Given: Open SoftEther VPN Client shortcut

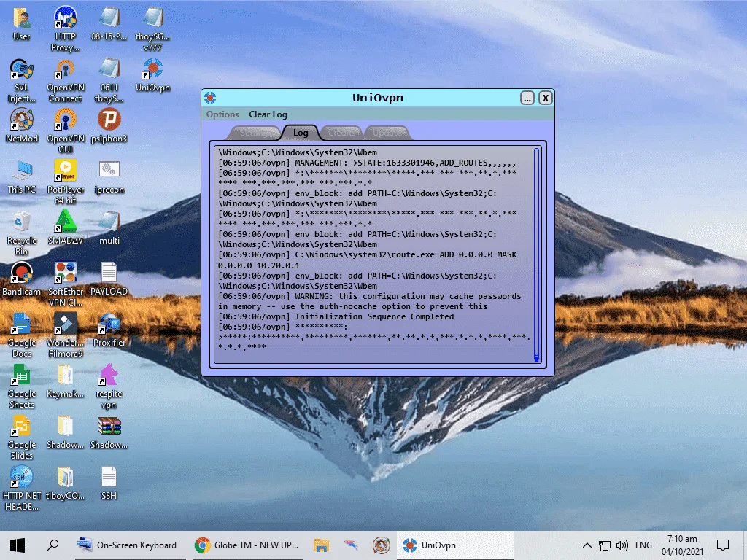Looking at the screenshot, I should (x=65, y=284).
